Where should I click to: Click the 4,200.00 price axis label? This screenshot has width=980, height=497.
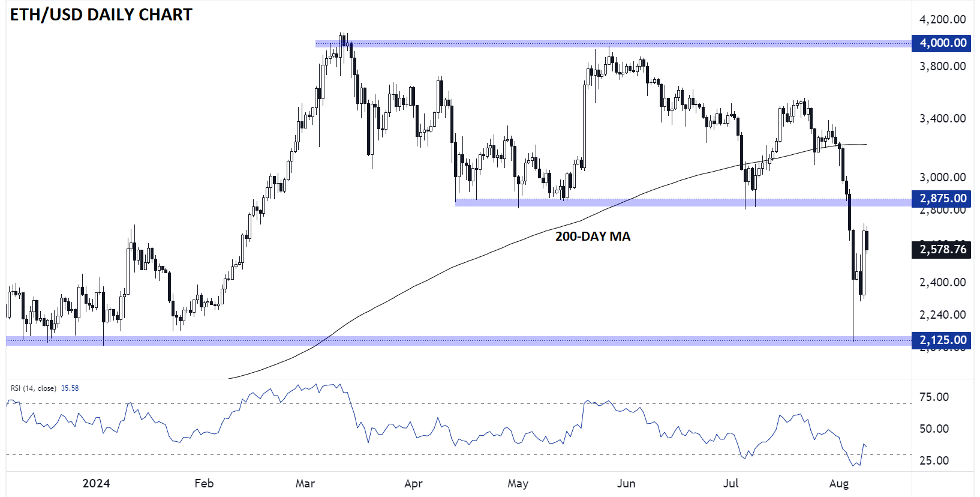coord(942,19)
